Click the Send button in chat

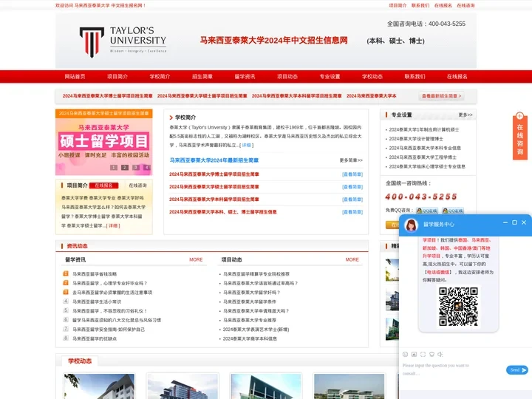(516, 370)
